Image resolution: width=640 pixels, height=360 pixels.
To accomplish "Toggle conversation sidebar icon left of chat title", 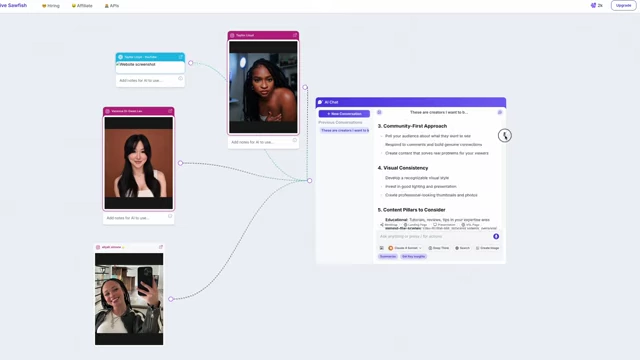I will pyautogui.click(x=379, y=112).
